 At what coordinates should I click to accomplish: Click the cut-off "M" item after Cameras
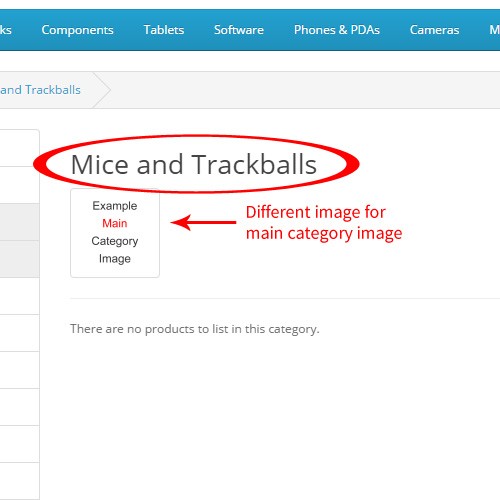tap(494, 30)
